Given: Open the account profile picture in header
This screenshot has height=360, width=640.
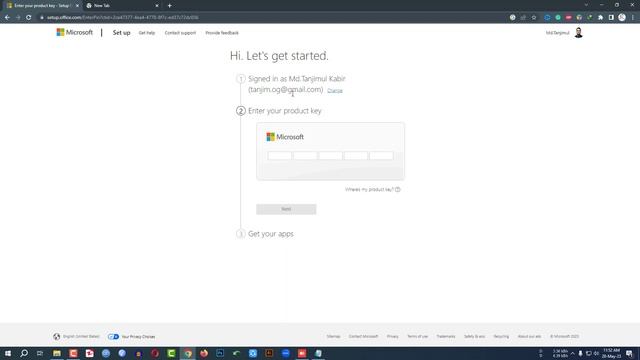Looking at the screenshot, I should (578, 33).
